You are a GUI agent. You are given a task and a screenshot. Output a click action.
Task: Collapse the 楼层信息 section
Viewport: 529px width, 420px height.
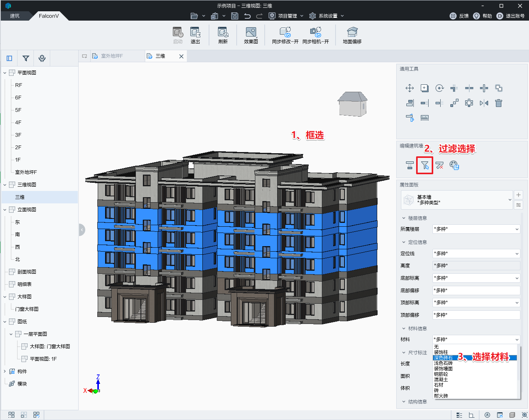404,218
